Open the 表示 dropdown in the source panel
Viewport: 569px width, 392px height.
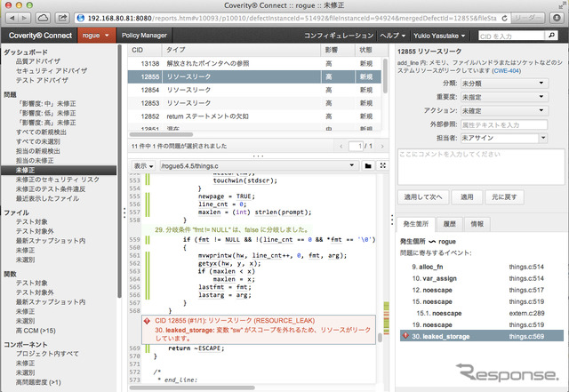[x=143, y=166]
